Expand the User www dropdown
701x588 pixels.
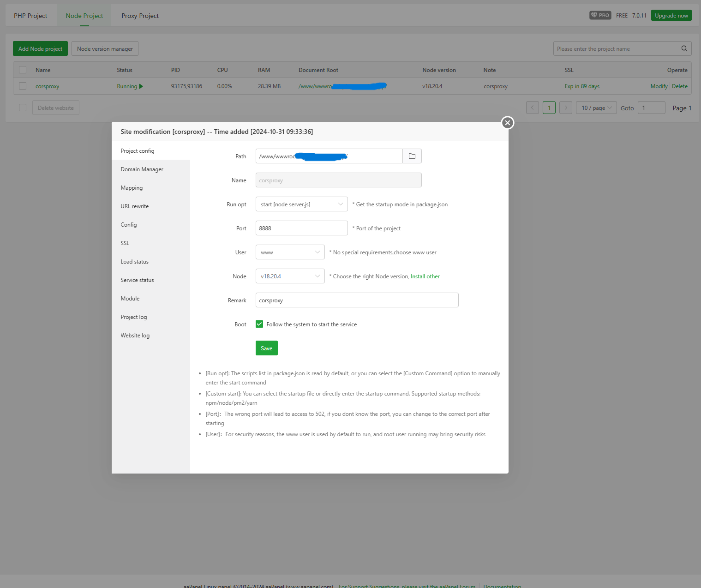tap(290, 252)
